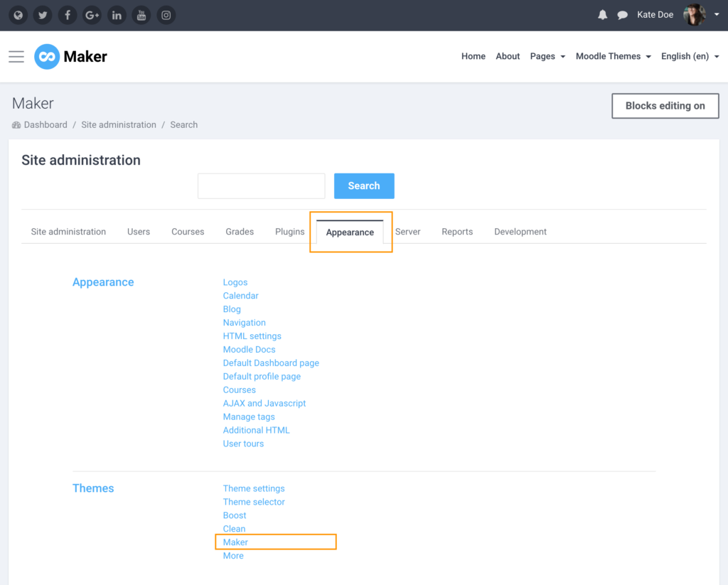The image size is (728, 585).
Task: Click the Search button
Action: (x=364, y=186)
